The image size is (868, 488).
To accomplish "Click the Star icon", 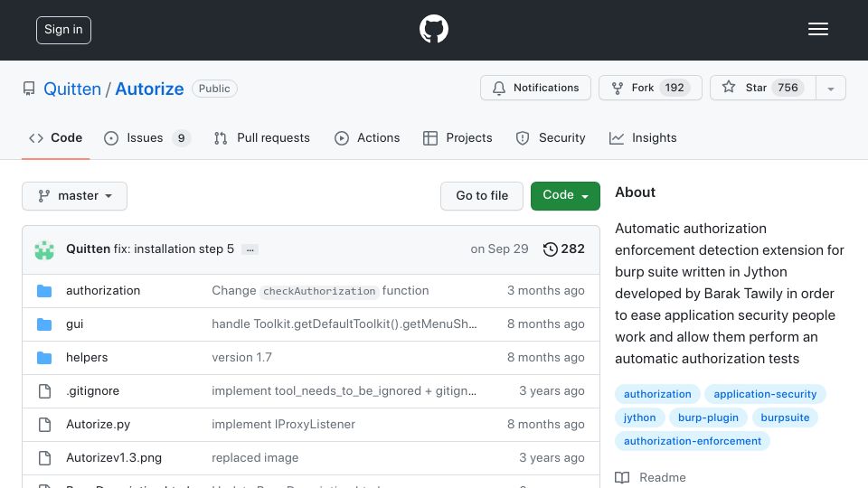I will (x=729, y=87).
